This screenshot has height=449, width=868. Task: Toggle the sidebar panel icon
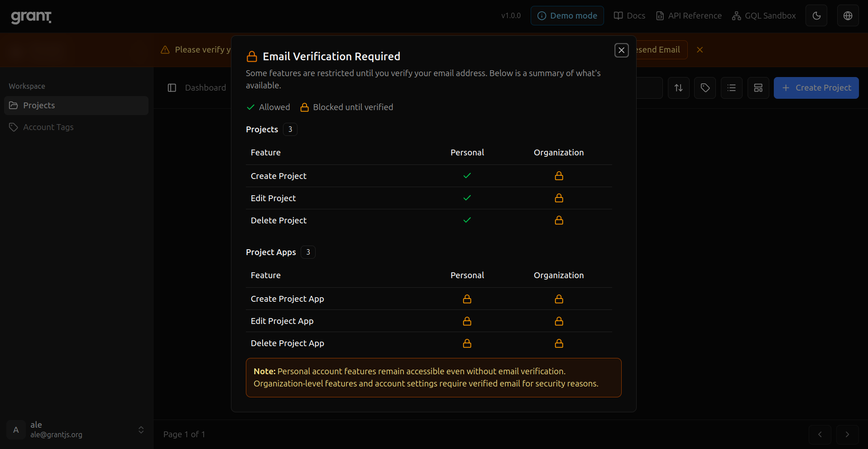tap(172, 88)
